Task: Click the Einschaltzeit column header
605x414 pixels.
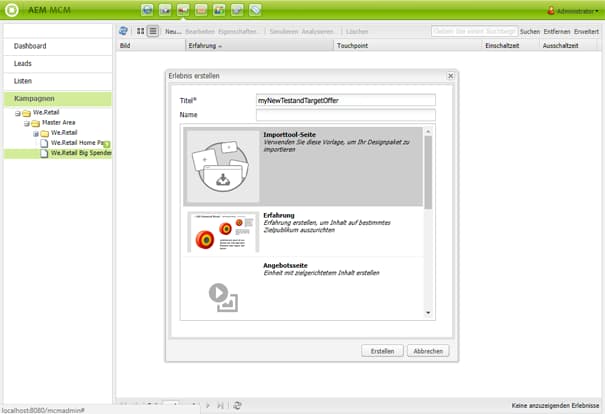Action: tap(511, 46)
